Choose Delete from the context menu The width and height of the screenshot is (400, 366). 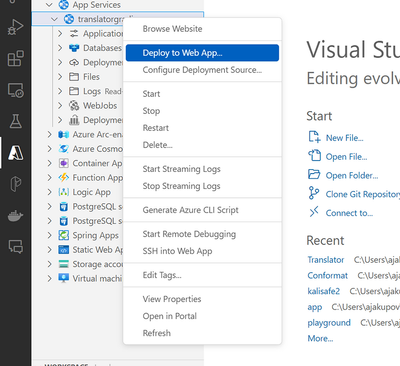[202, 145]
